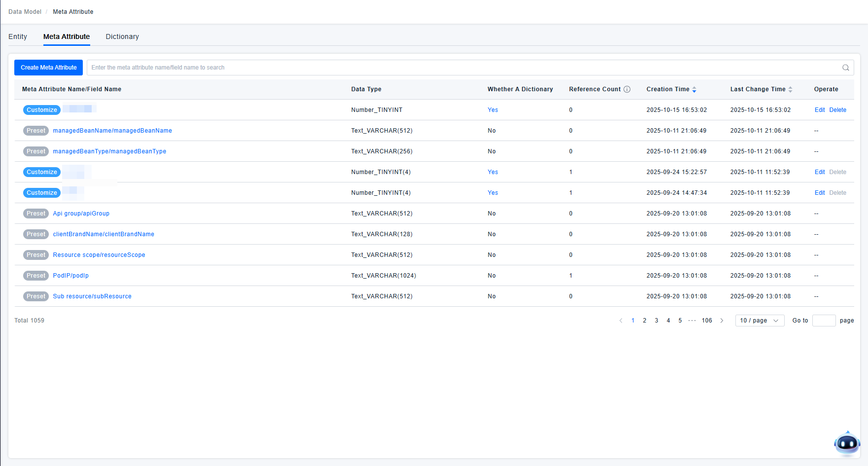The image size is (868, 466).
Task: Click the search magnifier icon
Action: 845,68
